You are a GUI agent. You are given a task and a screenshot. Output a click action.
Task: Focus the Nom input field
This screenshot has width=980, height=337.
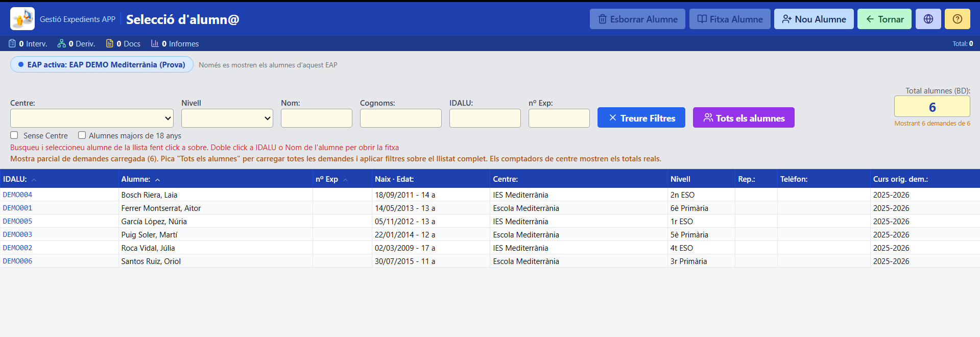(317, 118)
